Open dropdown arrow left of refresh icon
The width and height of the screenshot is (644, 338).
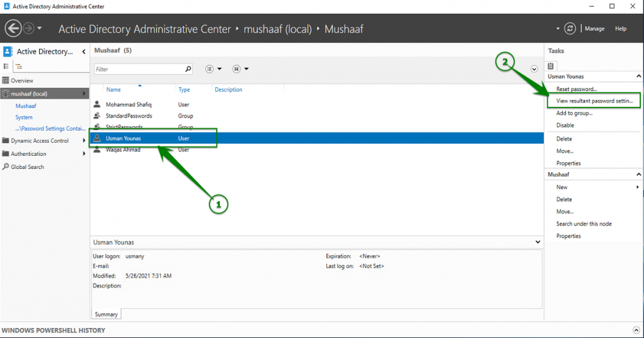coord(558,29)
